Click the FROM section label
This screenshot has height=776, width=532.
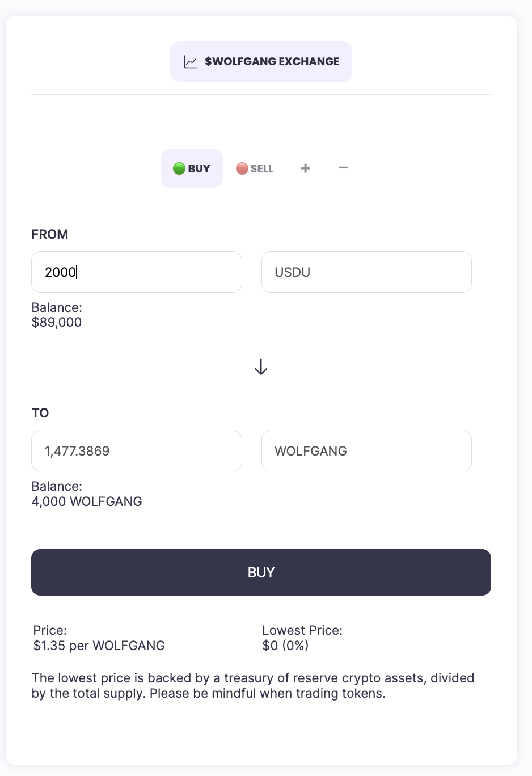coord(50,234)
